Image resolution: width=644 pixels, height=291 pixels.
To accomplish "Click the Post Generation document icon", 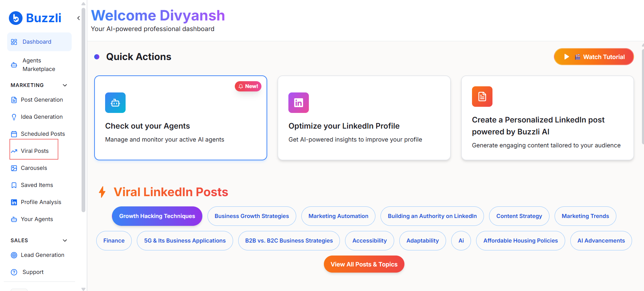I will click(14, 100).
